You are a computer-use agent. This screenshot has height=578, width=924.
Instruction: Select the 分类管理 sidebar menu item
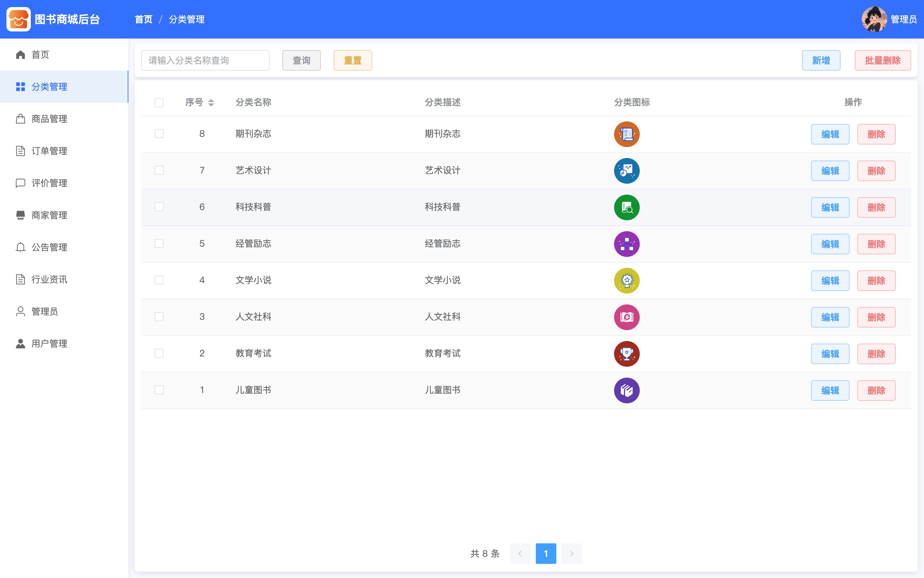tap(64, 87)
